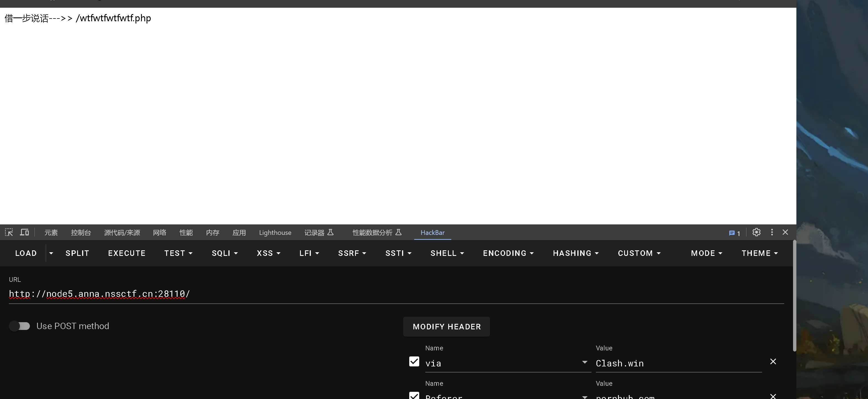Open the XSS dropdown menu
868x399 pixels.
pyautogui.click(x=269, y=253)
